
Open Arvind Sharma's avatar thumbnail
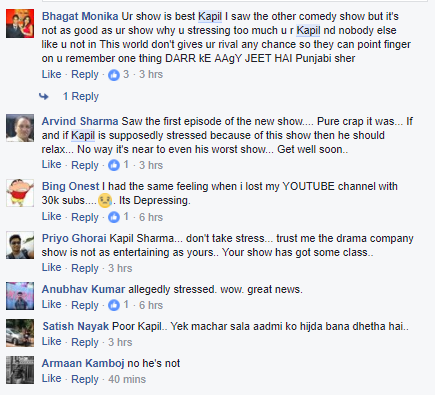click(20, 128)
